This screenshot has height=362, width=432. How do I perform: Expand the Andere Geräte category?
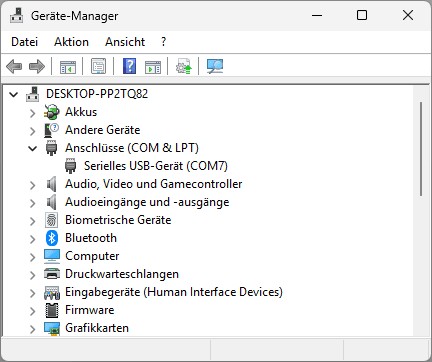32,131
